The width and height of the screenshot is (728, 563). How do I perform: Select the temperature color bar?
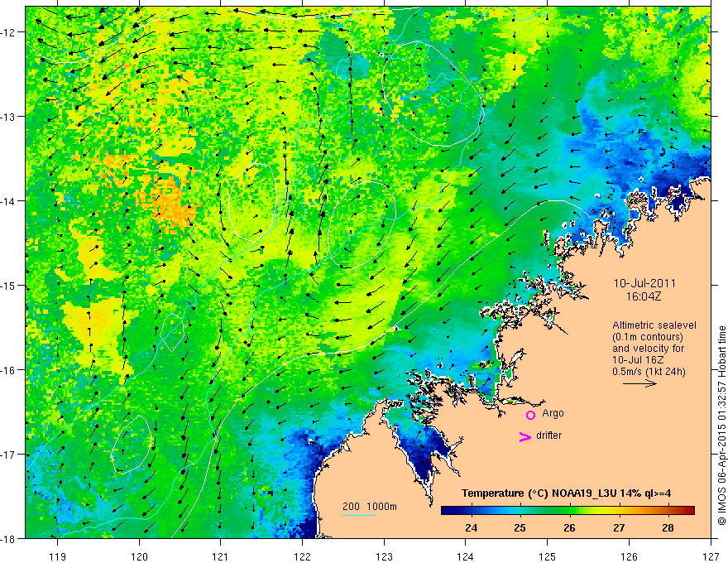pyautogui.click(x=568, y=510)
